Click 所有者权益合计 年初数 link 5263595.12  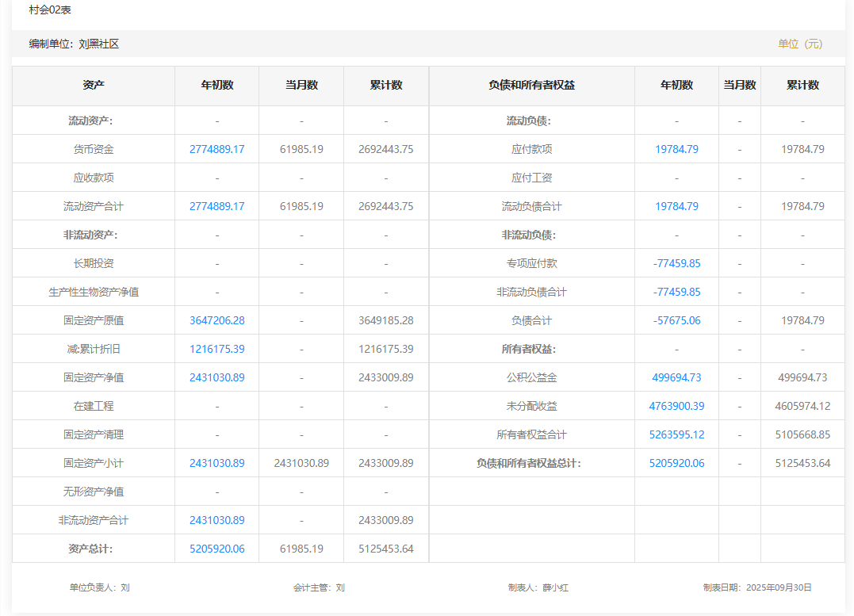(676, 434)
